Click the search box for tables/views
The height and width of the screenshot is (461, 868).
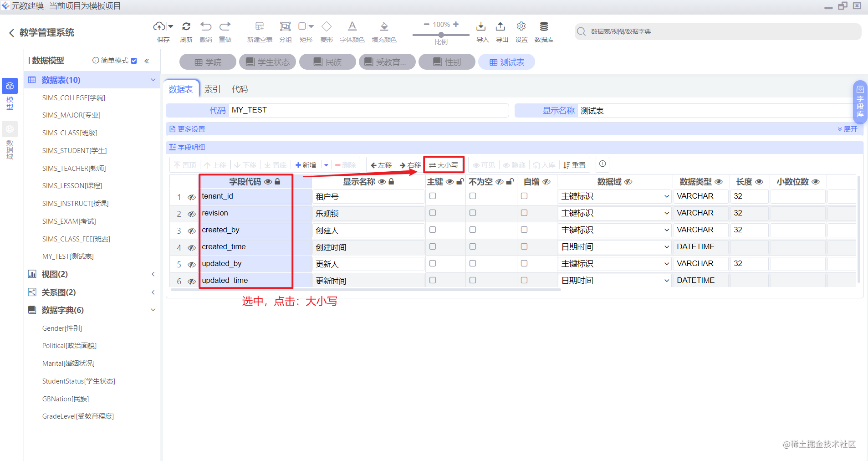718,31
